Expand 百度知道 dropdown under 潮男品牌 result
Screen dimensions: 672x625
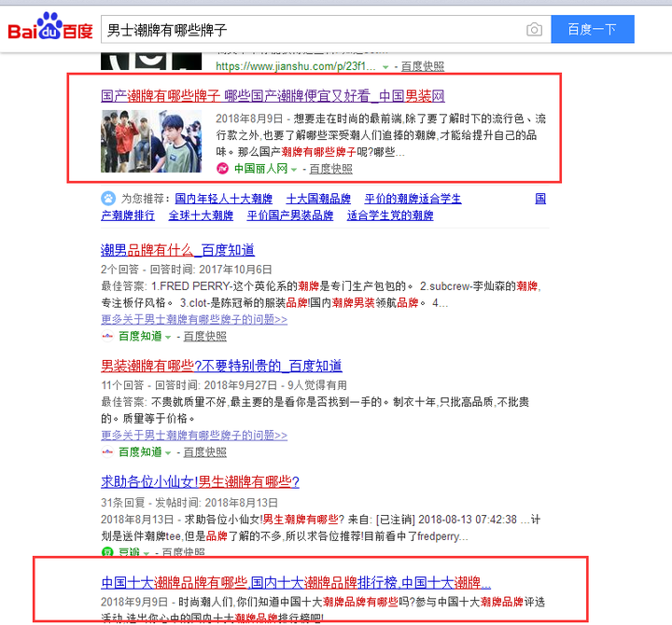point(168,338)
